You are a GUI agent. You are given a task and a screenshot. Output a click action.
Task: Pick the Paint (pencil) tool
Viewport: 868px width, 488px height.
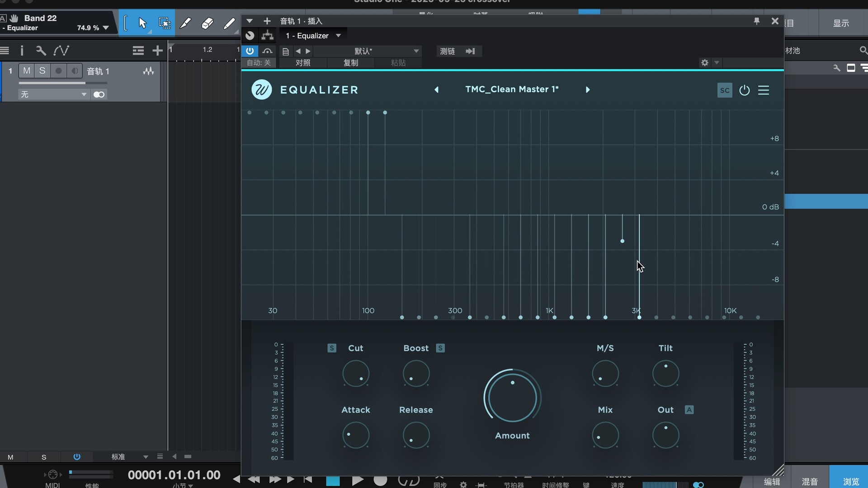[230, 23]
